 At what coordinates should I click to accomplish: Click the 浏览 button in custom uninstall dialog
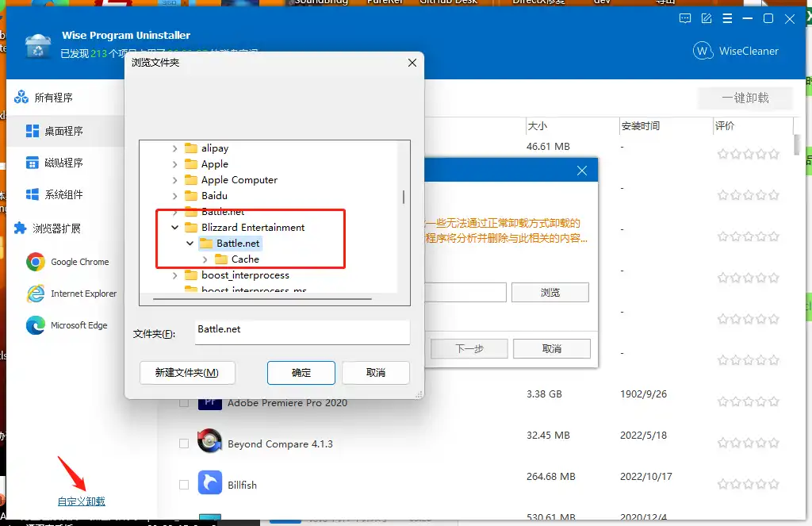coord(550,292)
